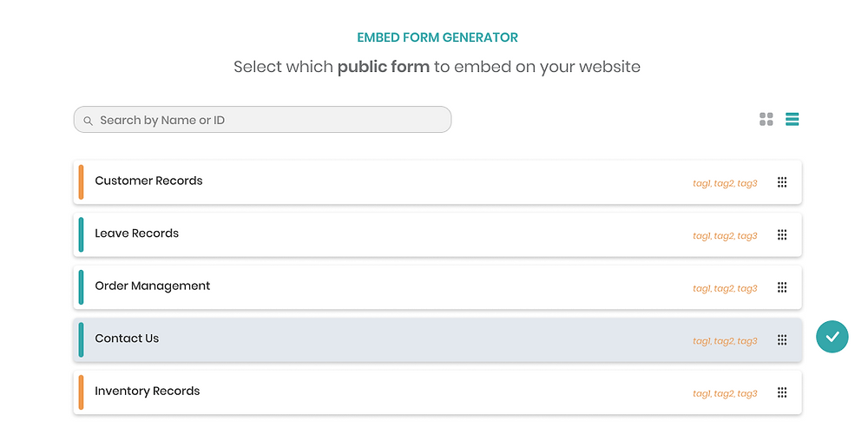Open the Customer Records grid handle icon
868x441 pixels.
click(782, 182)
